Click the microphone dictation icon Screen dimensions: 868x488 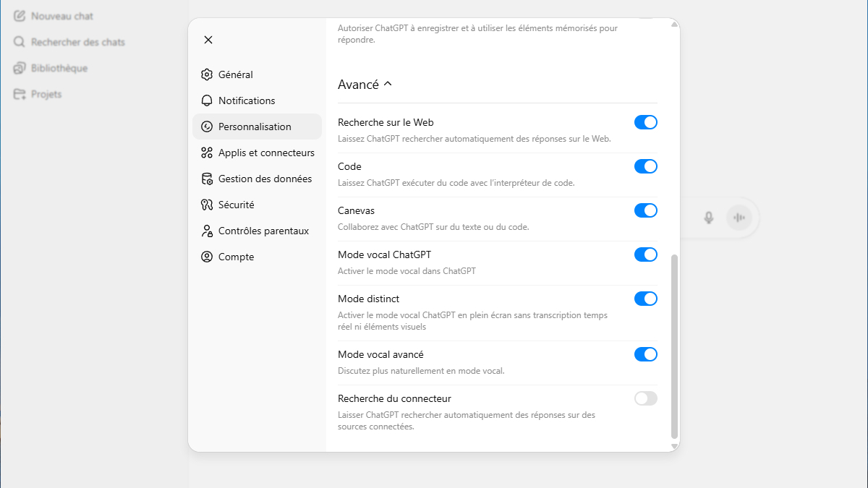(x=709, y=218)
